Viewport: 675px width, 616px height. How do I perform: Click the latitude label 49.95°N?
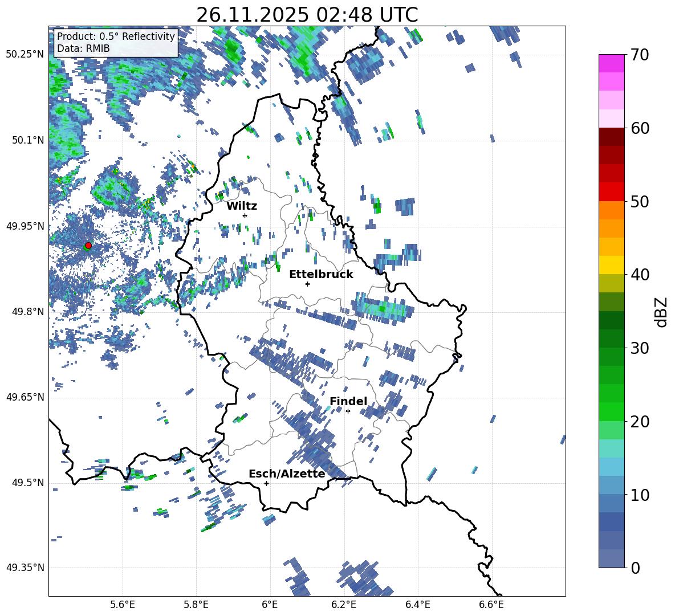[25, 226]
